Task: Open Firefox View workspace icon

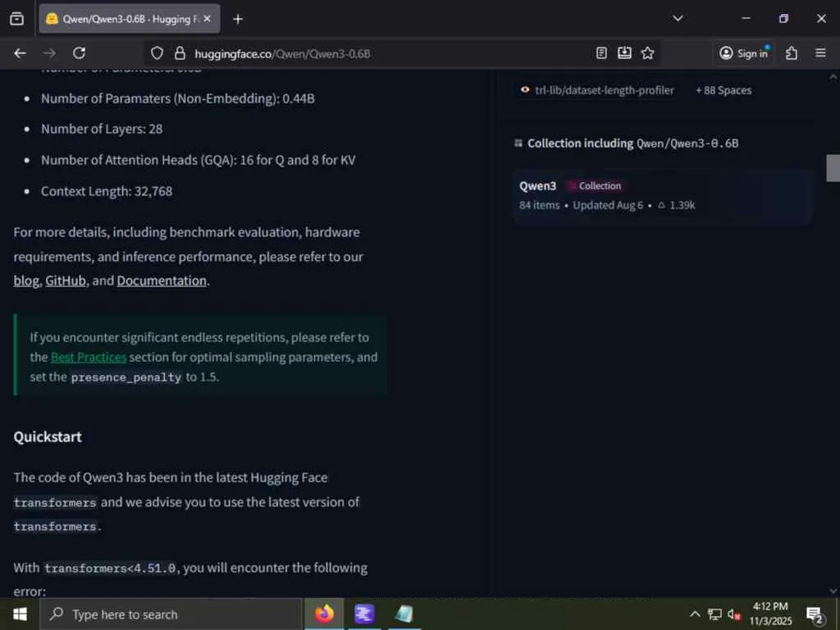Action: pos(16,19)
